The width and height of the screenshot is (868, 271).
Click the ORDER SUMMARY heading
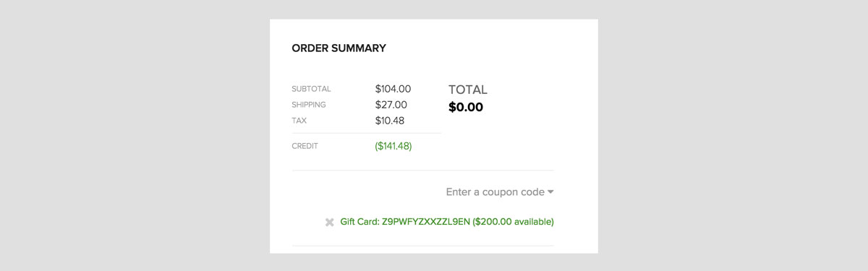[x=339, y=48]
